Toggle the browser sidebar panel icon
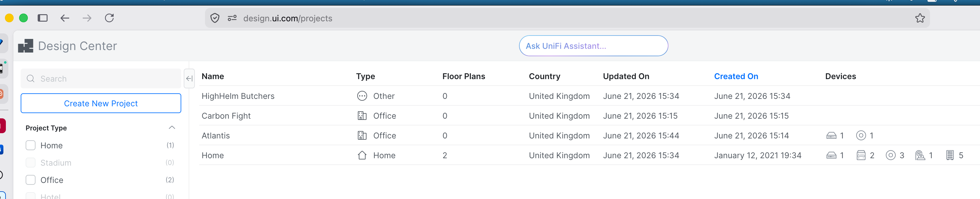980x199 pixels. pyautogui.click(x=43, y=18)
